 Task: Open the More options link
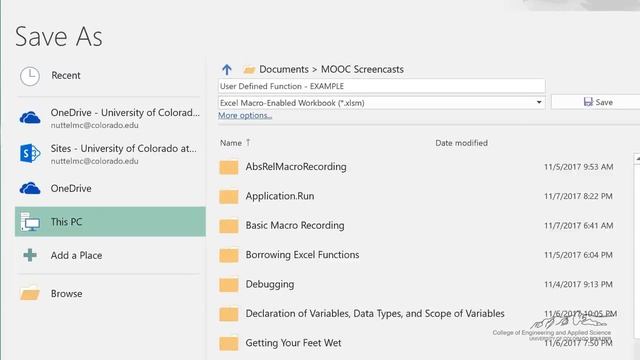245,116
